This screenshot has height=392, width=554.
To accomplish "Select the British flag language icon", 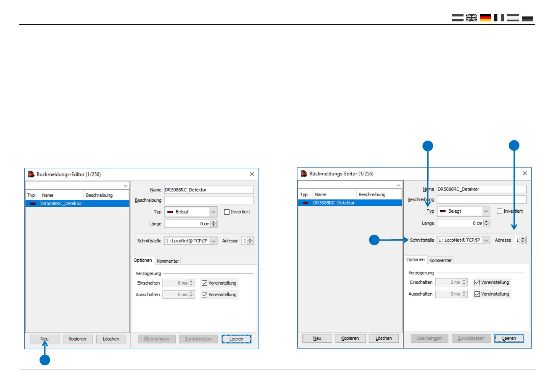I will pos(471,18).
